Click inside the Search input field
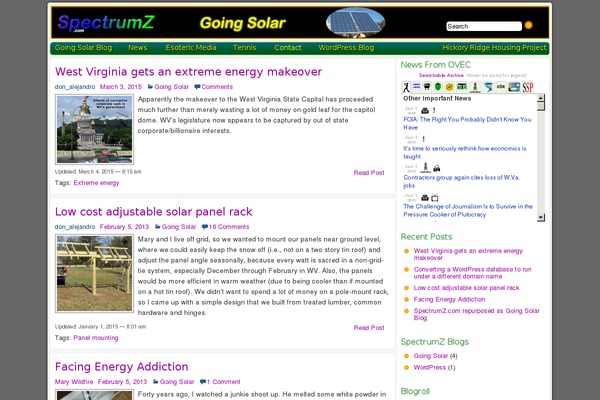Image resolution: width=600 pixels, height=400 pixels. (484, 26)
